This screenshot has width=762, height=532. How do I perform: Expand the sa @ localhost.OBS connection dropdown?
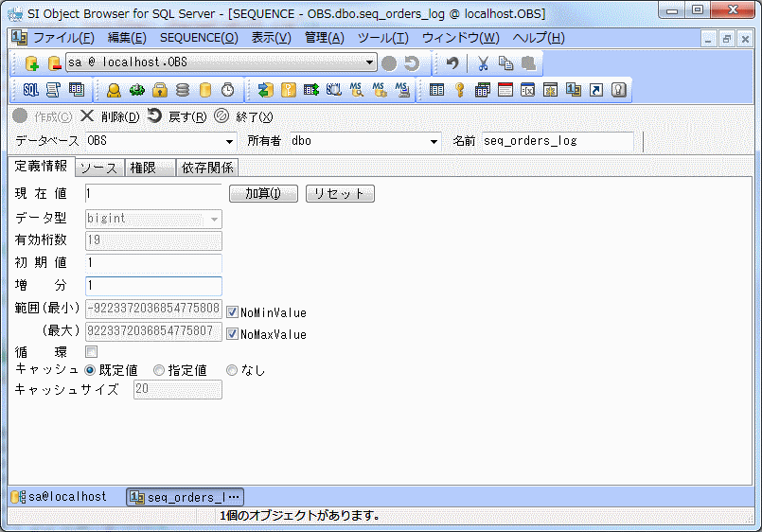[x=370, y=62]
